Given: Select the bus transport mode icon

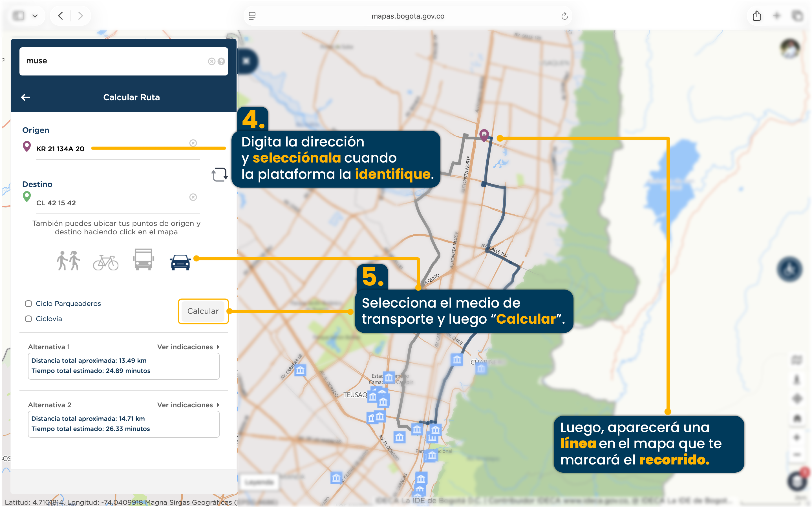Looking at the screenshot, I should 143,259.
